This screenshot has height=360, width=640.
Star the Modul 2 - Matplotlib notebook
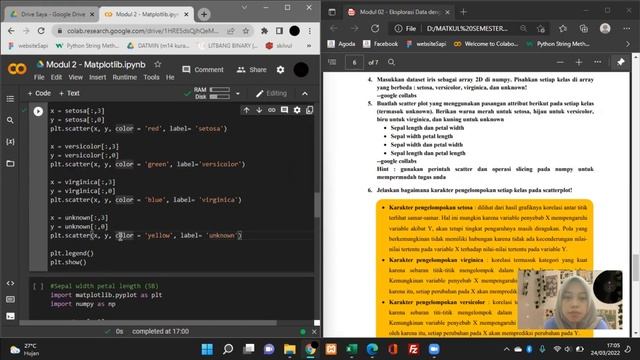(158, 64)
